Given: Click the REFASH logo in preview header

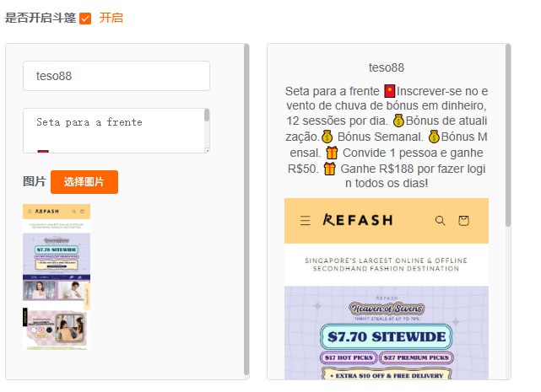Looking at the screenshot, I should [x=358, y=220].
